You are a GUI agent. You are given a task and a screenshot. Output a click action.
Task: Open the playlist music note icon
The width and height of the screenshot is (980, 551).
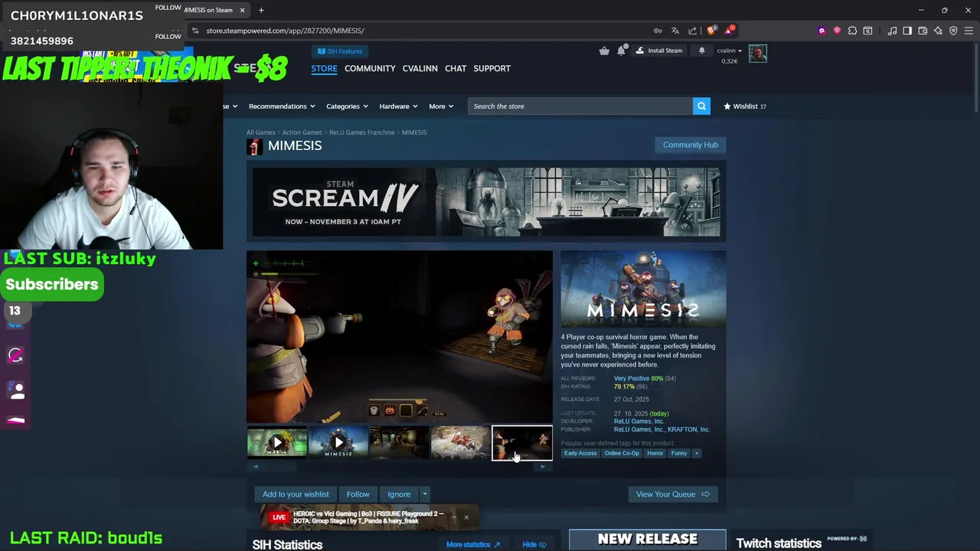click(x=892, y=31)
